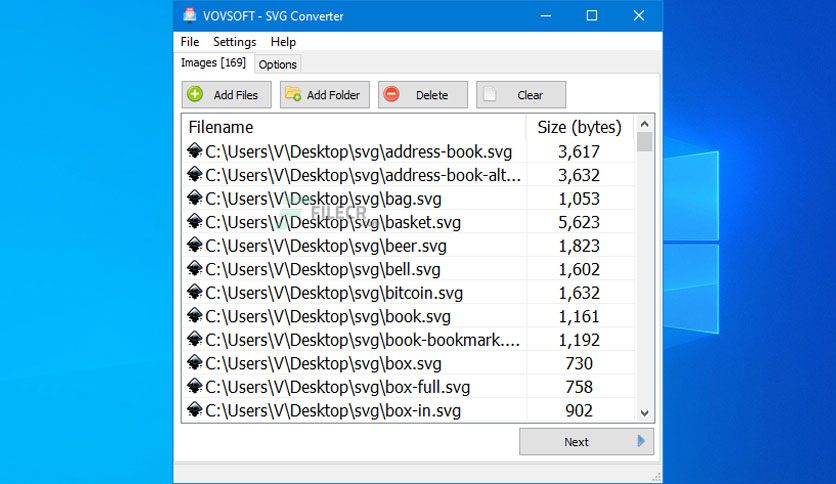The width and height of the screenshot is (836, 484).
Task: Click the SVG file icon beside beer.svg
Action: pyautogui.click(x=195, y=245)
